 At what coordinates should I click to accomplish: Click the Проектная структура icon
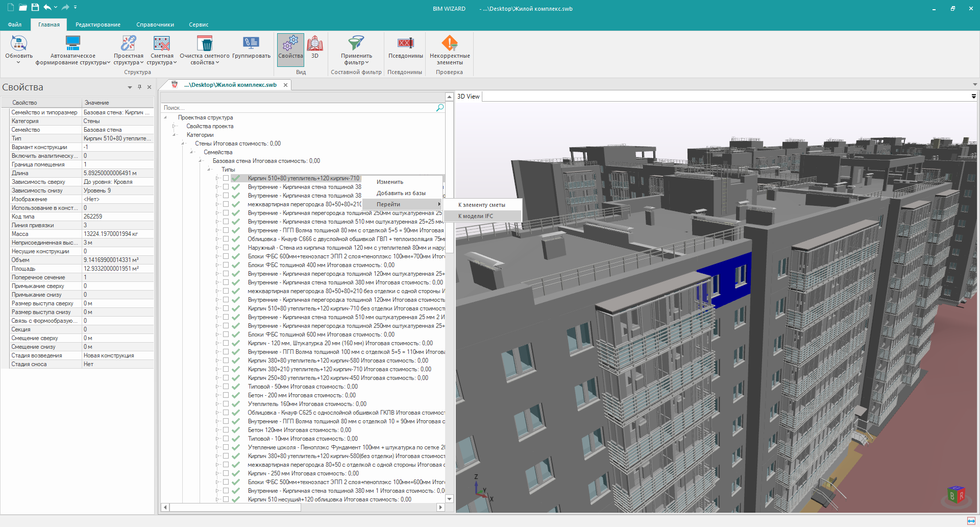[128, 43]
